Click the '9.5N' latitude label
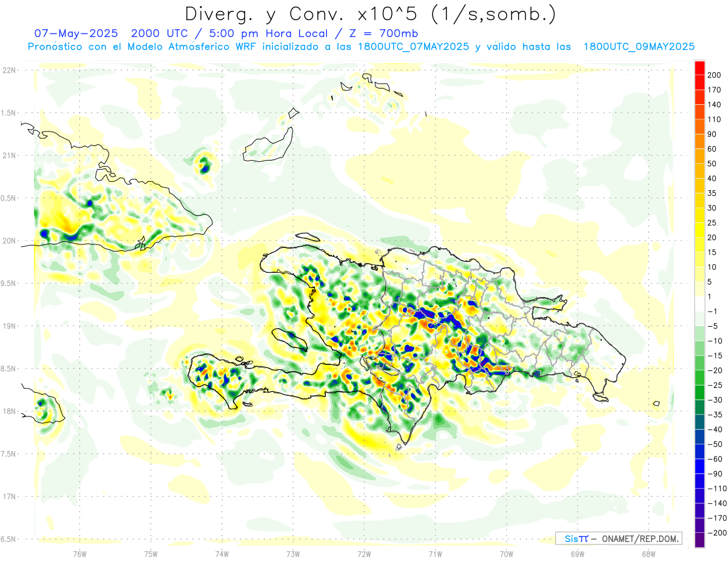Viewport: 728px width, 562px height. click(9, 283)
